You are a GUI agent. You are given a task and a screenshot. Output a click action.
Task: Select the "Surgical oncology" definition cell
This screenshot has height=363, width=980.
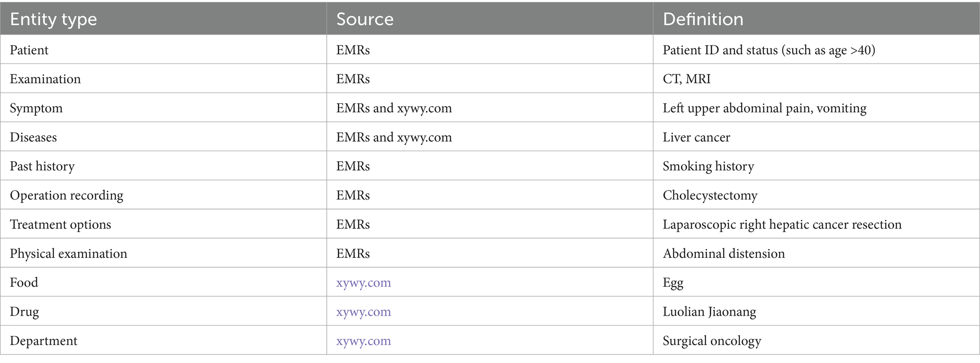coord(712,341)
